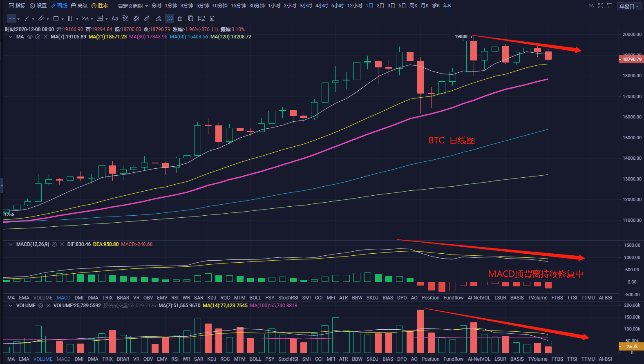This screenshot has width=644, height=364.
Task: Expand vertical lines tool options arrow
Action: pos(77,19)
